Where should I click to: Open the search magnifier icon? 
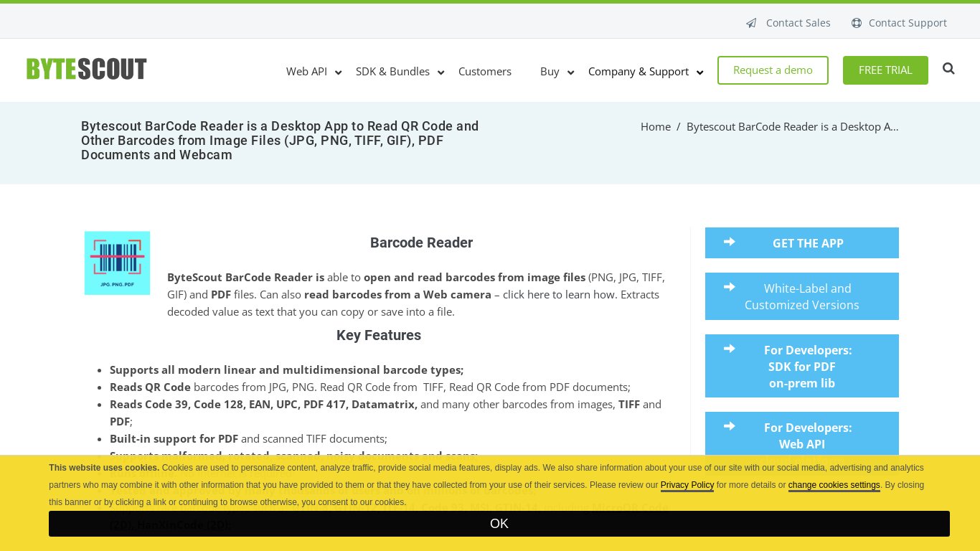[948, 69]
